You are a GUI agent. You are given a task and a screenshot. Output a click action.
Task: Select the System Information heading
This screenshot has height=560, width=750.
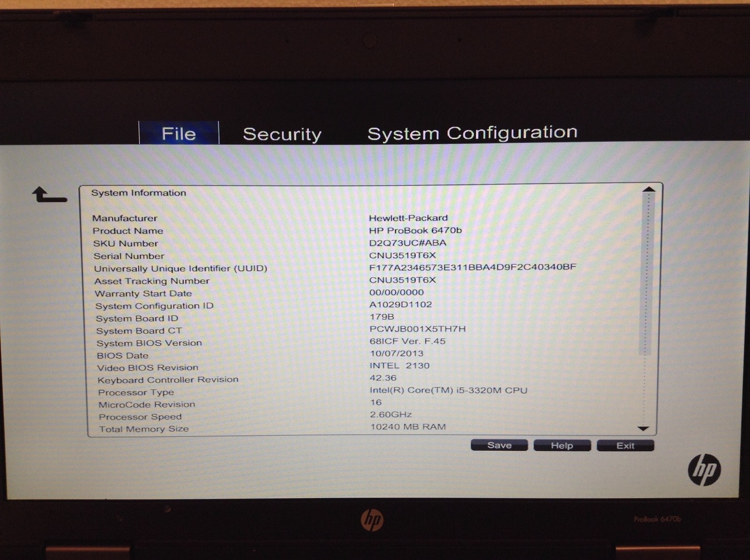pyautogui.click(x=139, y=193)
